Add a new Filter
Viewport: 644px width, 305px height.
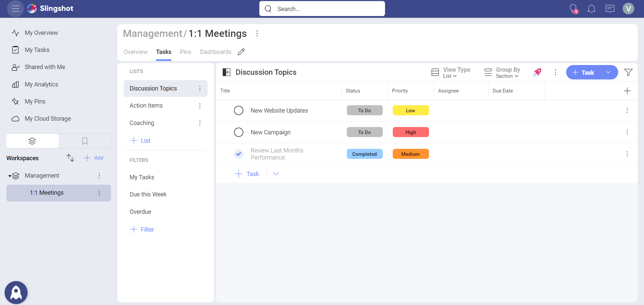[142, 229]
